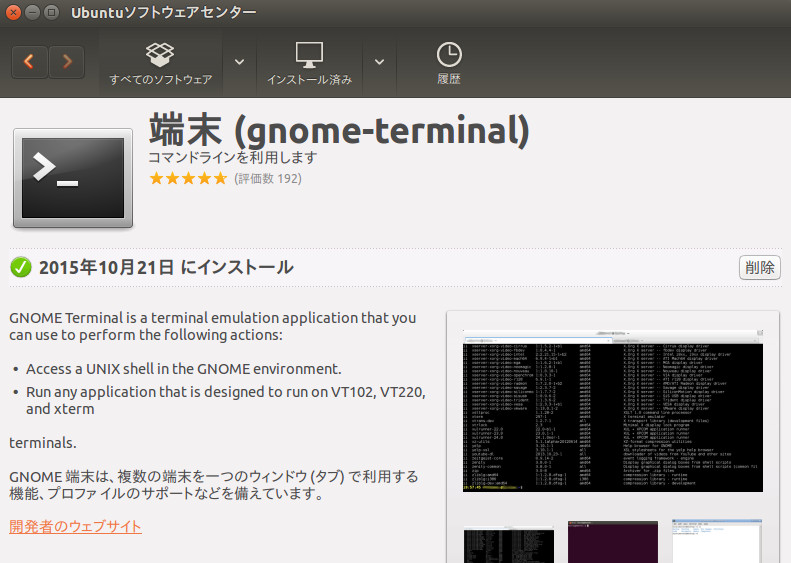791x563 pixels.
Task: Expand the dropdown next to すべてのソフトウェア
Action: (240, 62)
